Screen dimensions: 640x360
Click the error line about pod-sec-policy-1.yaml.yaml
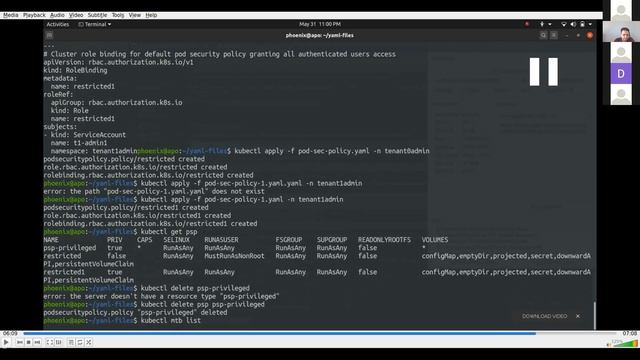pos(154,191)
